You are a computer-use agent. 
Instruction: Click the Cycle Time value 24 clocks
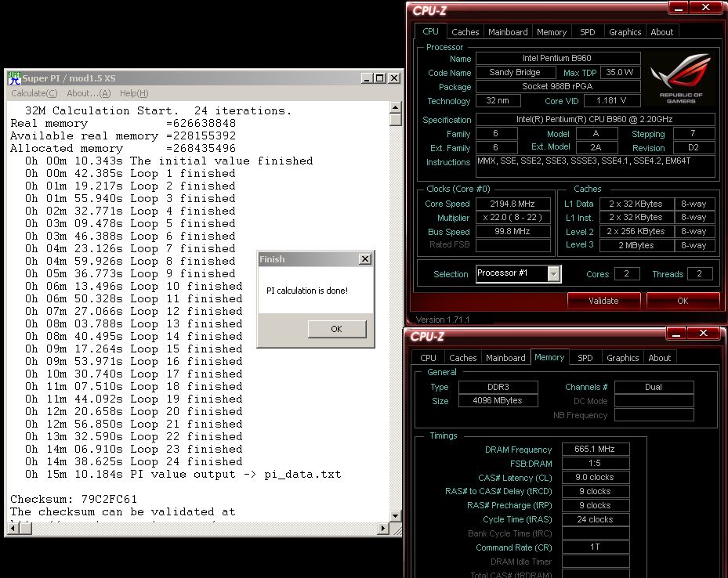[x=596, y=519]
